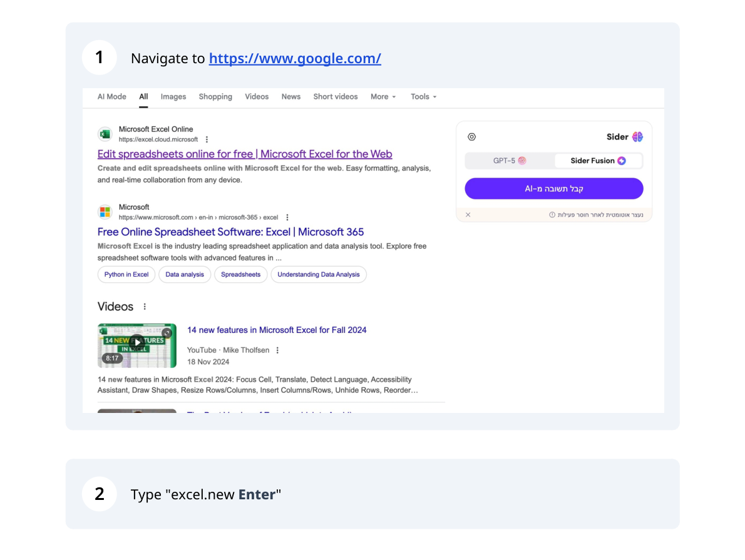
Task: Click the info icon in Sider notice
Action: click(552, 215)
